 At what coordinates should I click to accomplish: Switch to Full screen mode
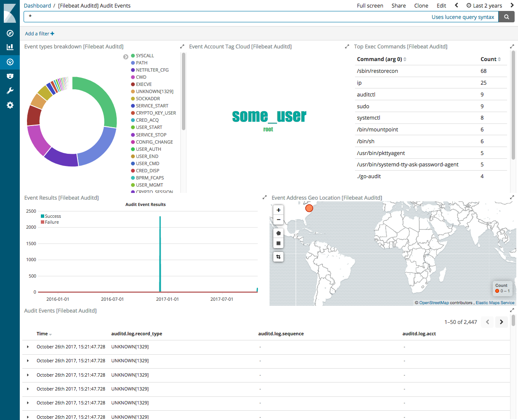click(370, 5)
